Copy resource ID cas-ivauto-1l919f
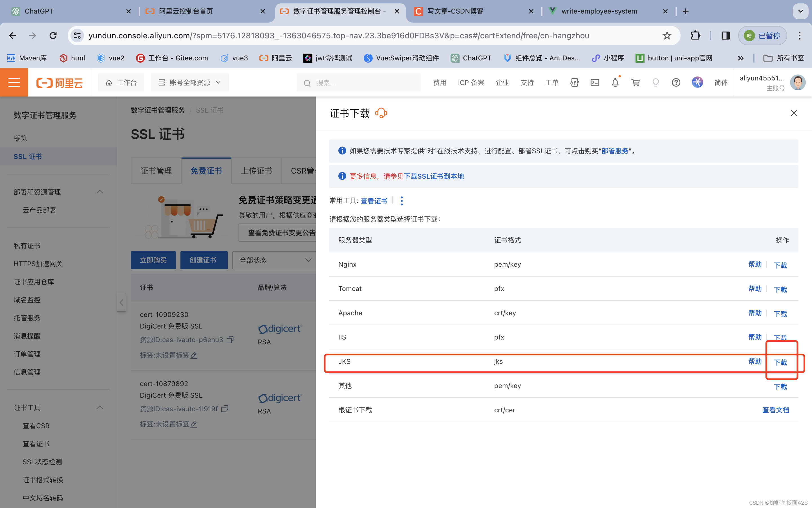This screenshot has width=812, height=508. (x=225, y=409)
